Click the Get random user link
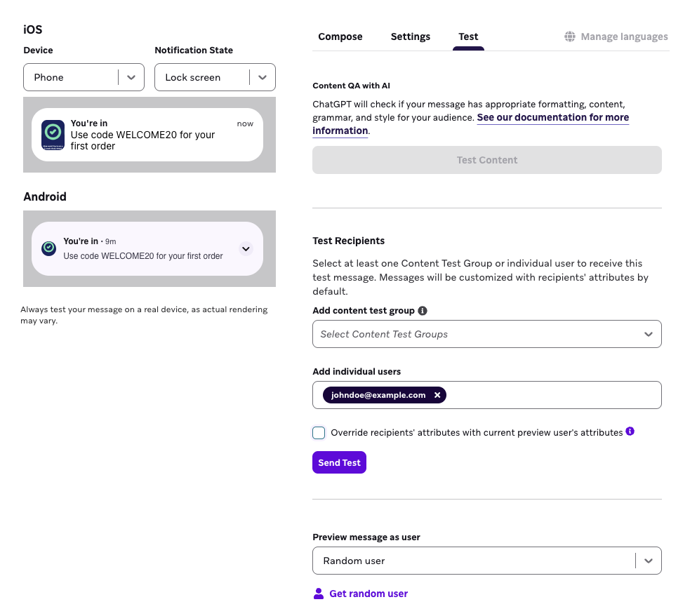This screenshot has height=616, width=697. point(369,594)
